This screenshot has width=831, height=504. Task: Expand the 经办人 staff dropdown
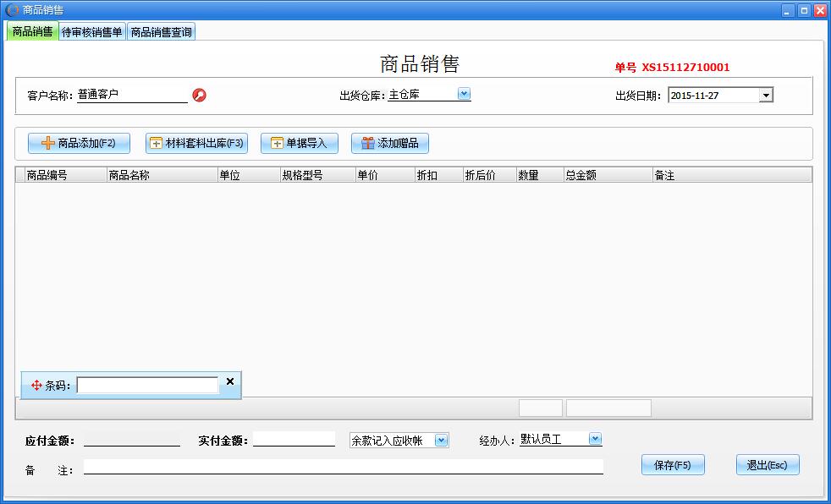click(595, 438)
